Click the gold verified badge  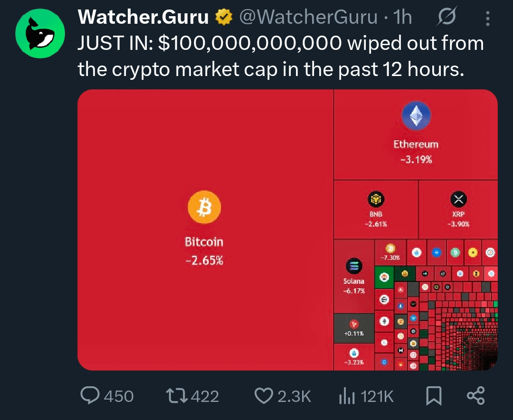pyautogui.click(x=224, y=18)
